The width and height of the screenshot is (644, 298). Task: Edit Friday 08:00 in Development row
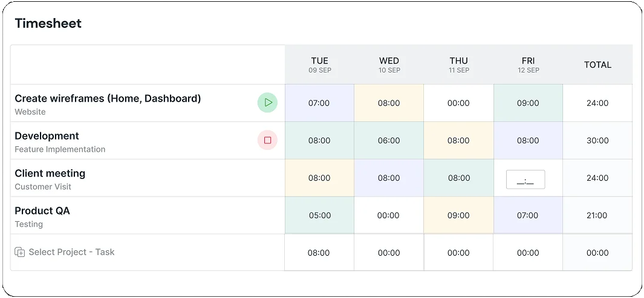point(528,140)
